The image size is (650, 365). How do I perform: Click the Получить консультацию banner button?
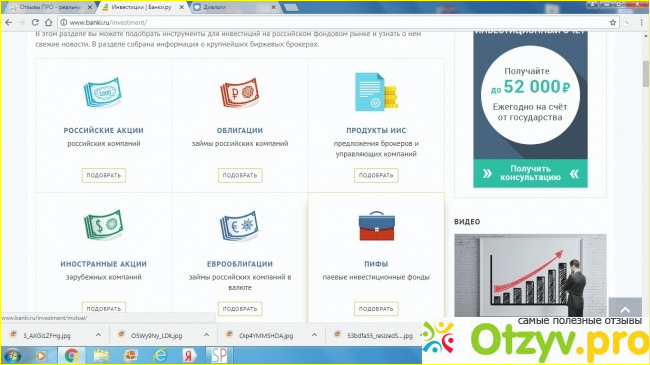tap(530, 173)
